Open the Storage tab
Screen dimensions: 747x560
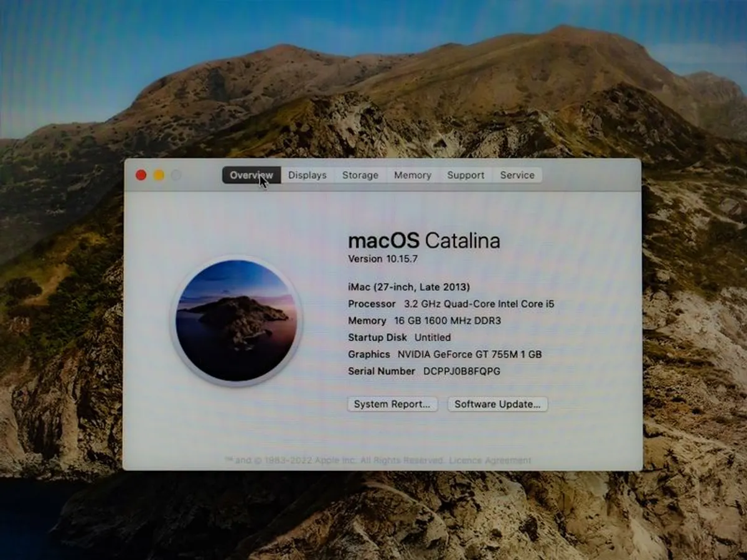click(360, 175)
